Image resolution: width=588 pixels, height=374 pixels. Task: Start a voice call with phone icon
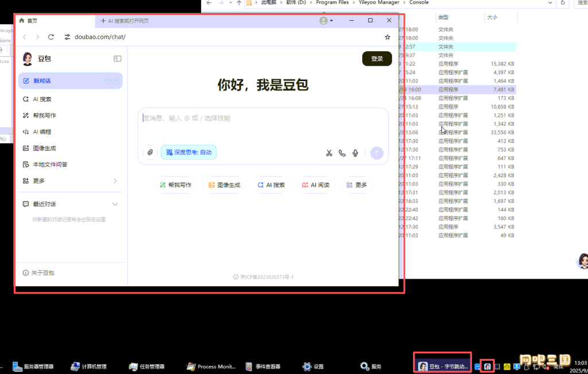point(342,153)
